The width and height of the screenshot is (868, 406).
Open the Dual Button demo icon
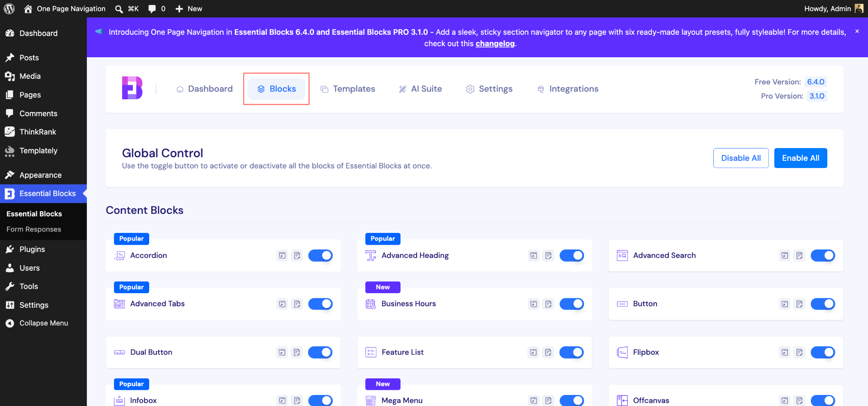coord(282,352)
